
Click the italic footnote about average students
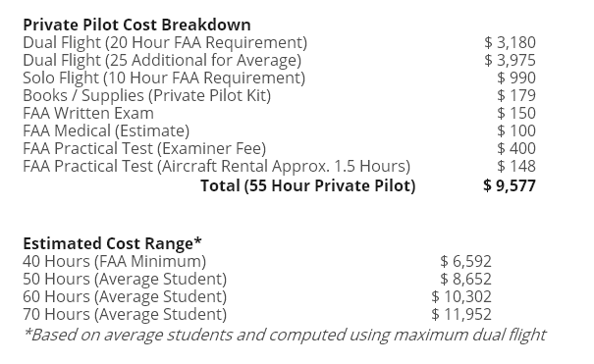pos(285,335)
